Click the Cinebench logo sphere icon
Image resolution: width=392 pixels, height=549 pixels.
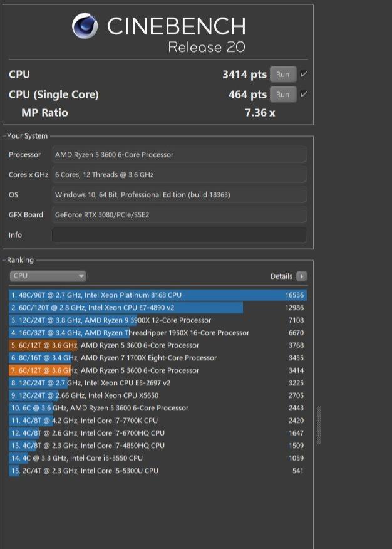85,26
